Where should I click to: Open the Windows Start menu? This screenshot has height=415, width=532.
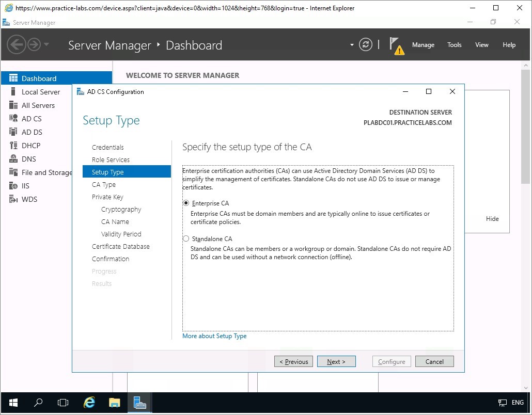(13, 403)
